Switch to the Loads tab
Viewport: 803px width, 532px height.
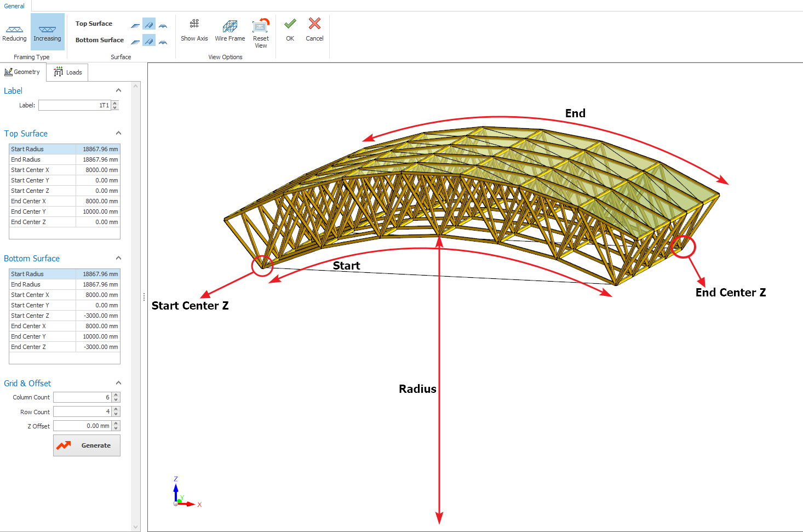pyautogui.click(x=67, y=72)
